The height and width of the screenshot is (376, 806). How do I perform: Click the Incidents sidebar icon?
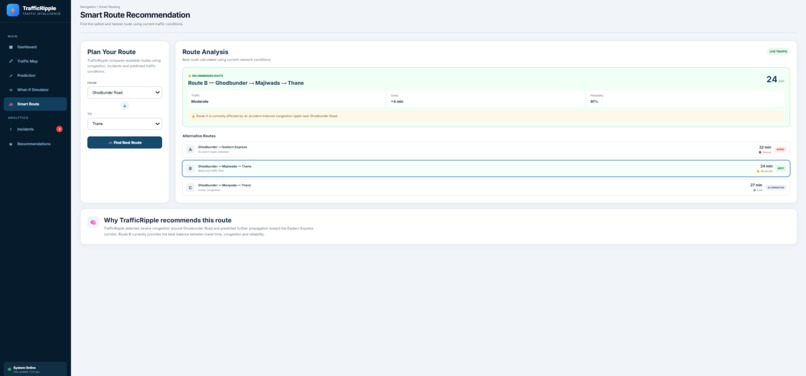coord(11,129)
